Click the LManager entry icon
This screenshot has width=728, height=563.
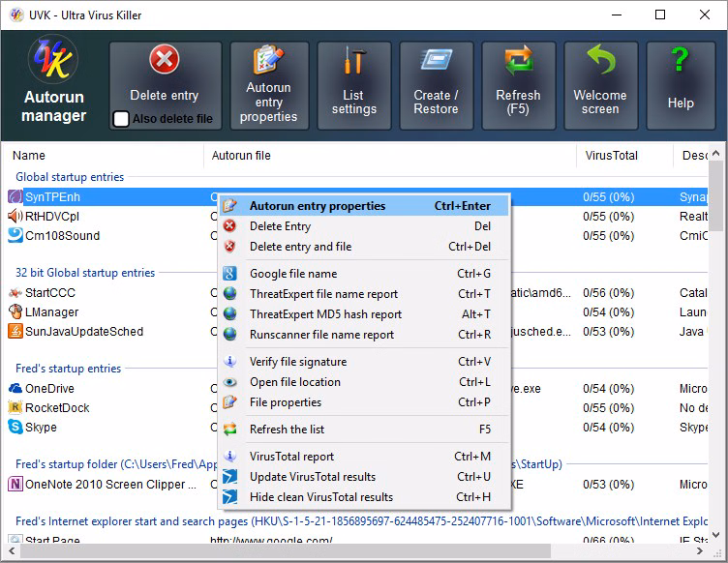pos(15,312)
